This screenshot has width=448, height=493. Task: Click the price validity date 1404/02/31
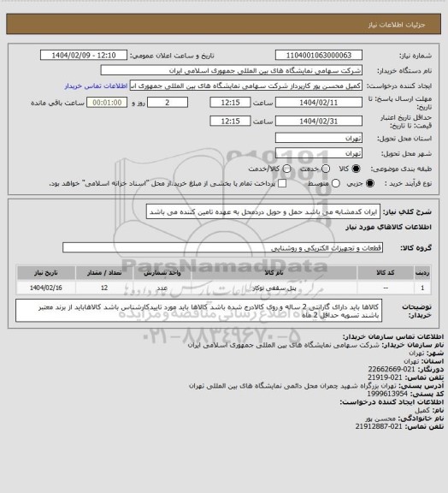coord(319,121)
